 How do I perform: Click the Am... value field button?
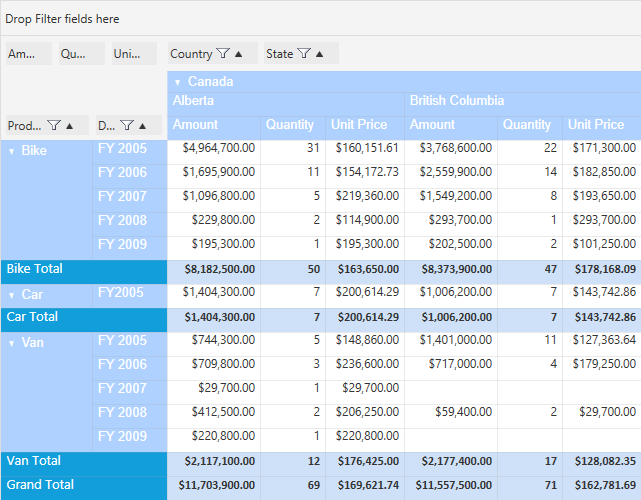[x=29, y=54]
